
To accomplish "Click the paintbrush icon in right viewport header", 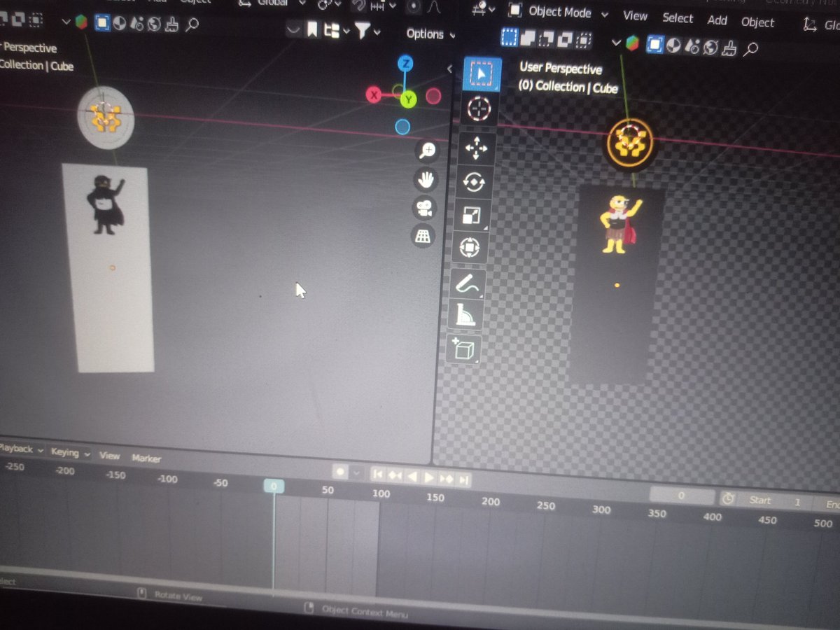I will pos(729,48).
